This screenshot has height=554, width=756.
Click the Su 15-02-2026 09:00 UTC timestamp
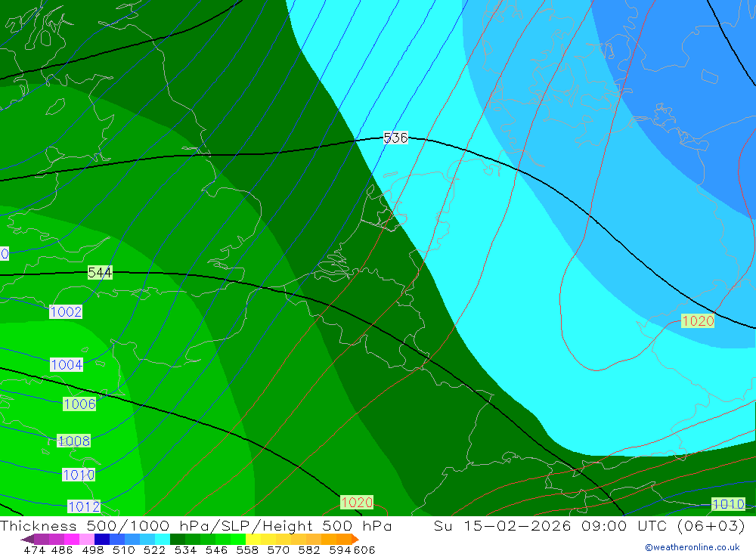[x=589, y=525]
